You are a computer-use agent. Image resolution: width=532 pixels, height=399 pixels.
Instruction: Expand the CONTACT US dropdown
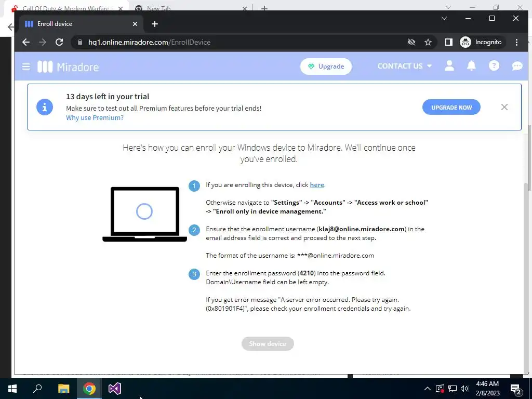(404, 66)
